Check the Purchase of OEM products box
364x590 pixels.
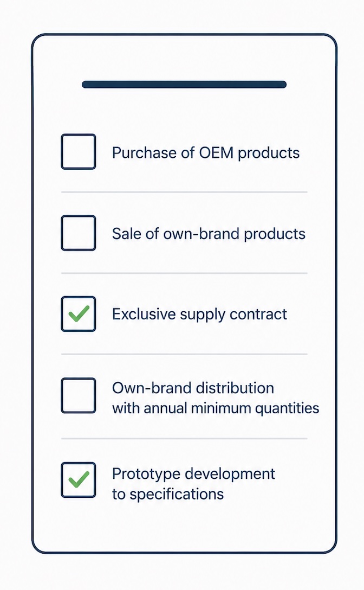pos(78,152)
